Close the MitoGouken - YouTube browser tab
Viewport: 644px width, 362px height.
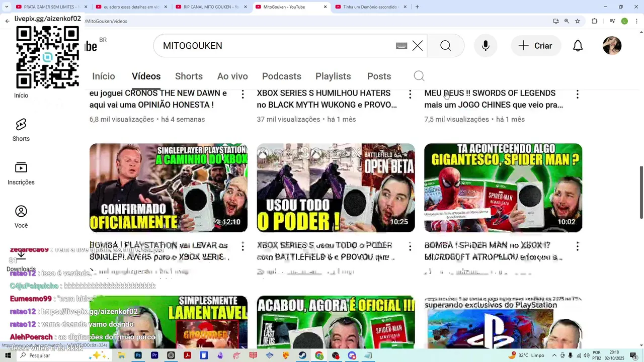pyautogui.click(x=326, y=7)
